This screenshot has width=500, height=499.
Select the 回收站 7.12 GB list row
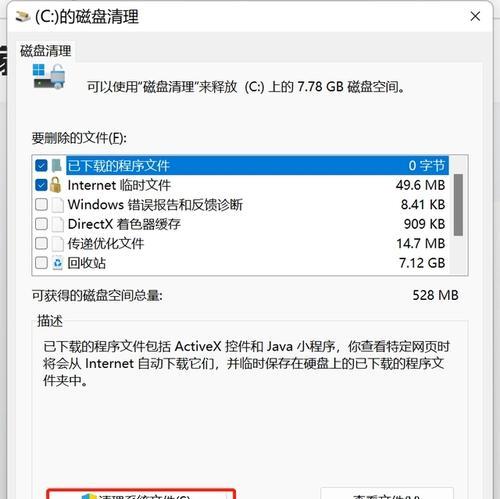(x=241, y=263)
